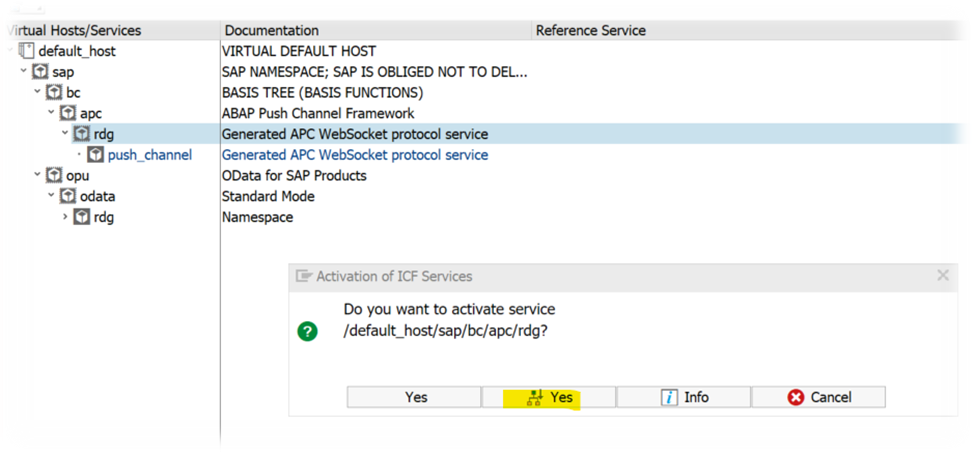Image resolution: width=975 pixels, height=454 pixels.
Task: Click the opu service node icon
Action: point(54,176)
